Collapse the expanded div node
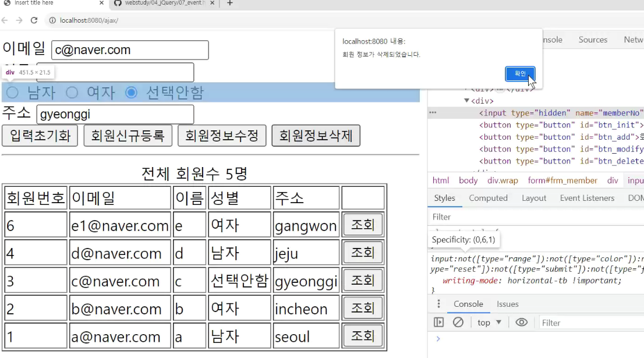This screenshot has width=644, height=358. (466, 101)
